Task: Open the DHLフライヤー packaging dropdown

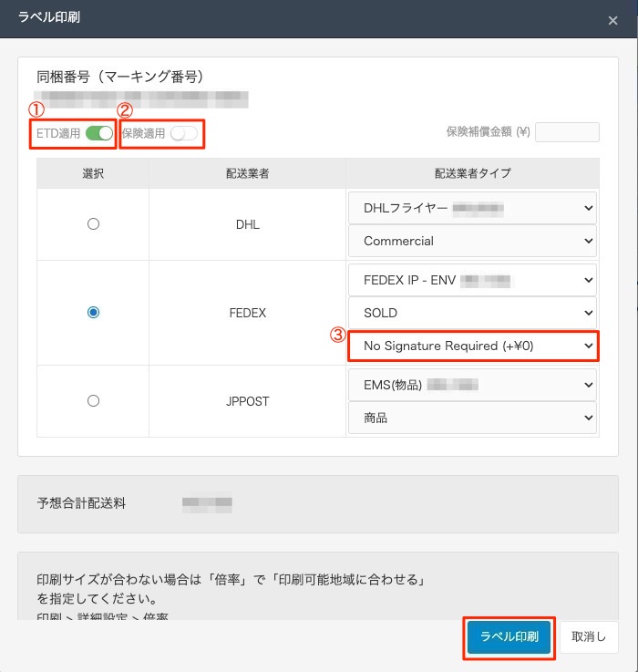Action: point(472,208)
